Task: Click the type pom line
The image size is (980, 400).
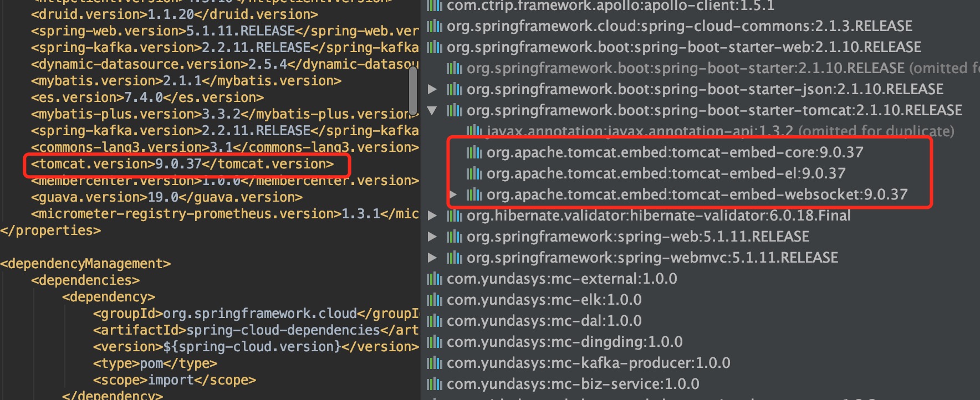Action: [155, 363]
